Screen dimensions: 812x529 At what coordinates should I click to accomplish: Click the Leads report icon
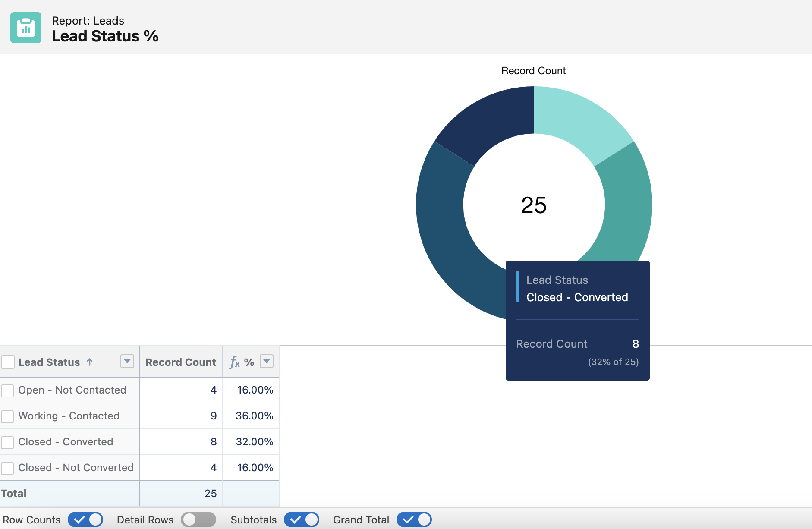coord(26,28)
